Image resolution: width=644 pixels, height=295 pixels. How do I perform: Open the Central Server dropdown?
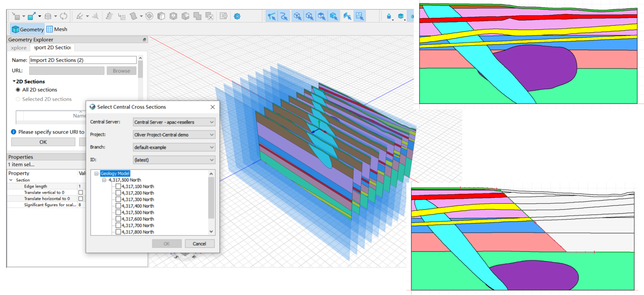tap(174, 122)
